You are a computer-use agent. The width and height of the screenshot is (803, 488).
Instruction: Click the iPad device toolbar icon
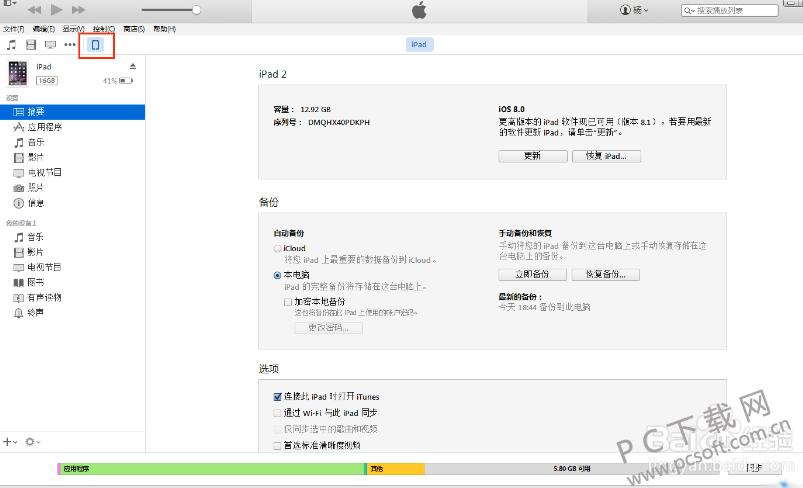[96, 45]
